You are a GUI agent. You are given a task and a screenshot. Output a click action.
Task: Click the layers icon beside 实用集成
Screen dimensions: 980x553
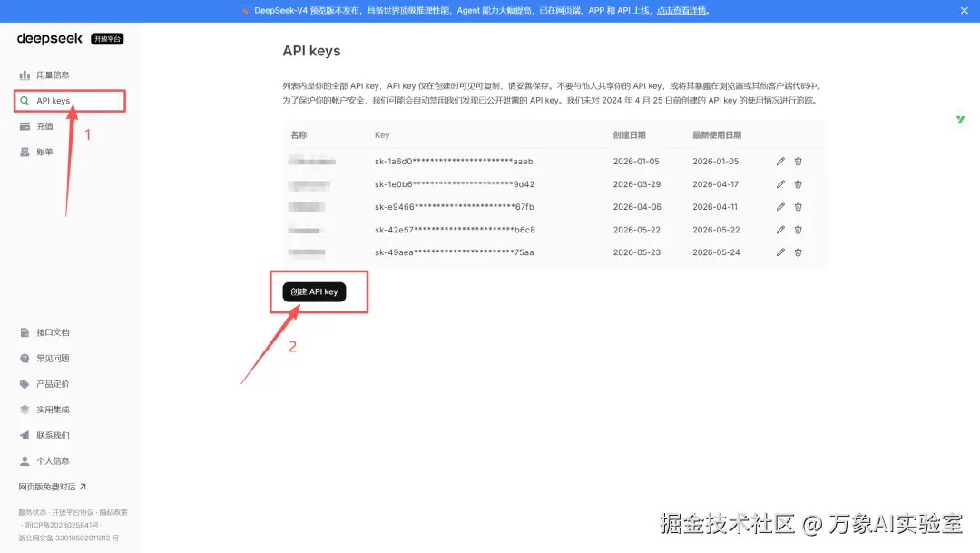(x=24, y=410)
